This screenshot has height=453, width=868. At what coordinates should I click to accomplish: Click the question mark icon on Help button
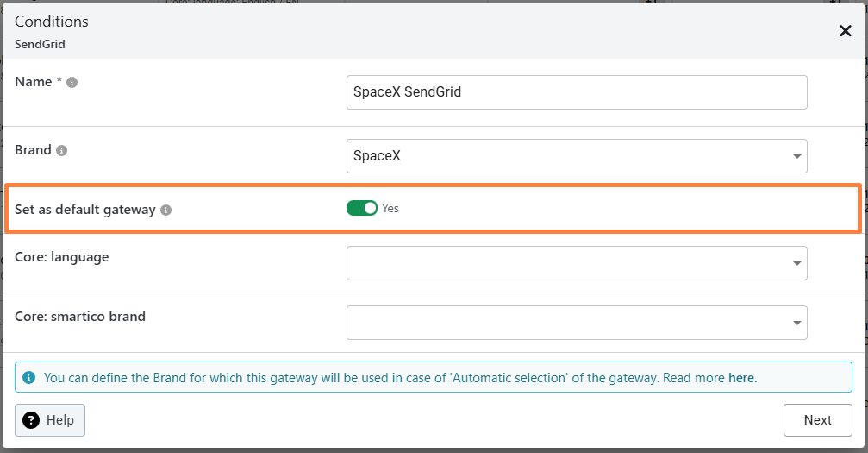pyautogui.click(x=32, y=420)
